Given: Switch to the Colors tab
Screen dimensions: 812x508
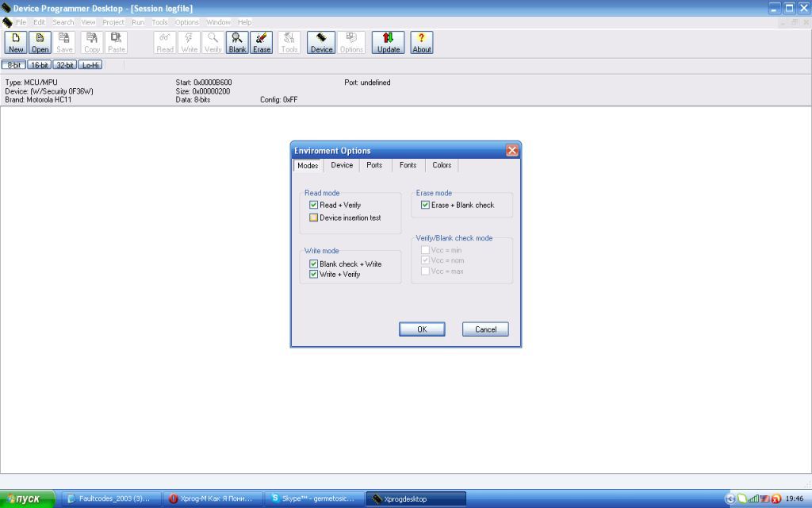Looking at the screenshot, I should click(x=442, y=165).
